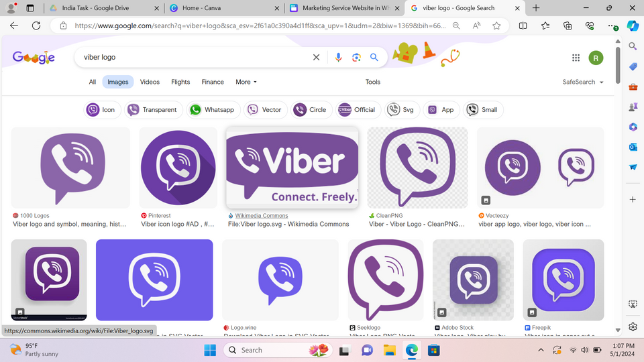Screen dimensions: 644x362
Task: Submit search with the magnifier icon
Action: click(374, 57)
